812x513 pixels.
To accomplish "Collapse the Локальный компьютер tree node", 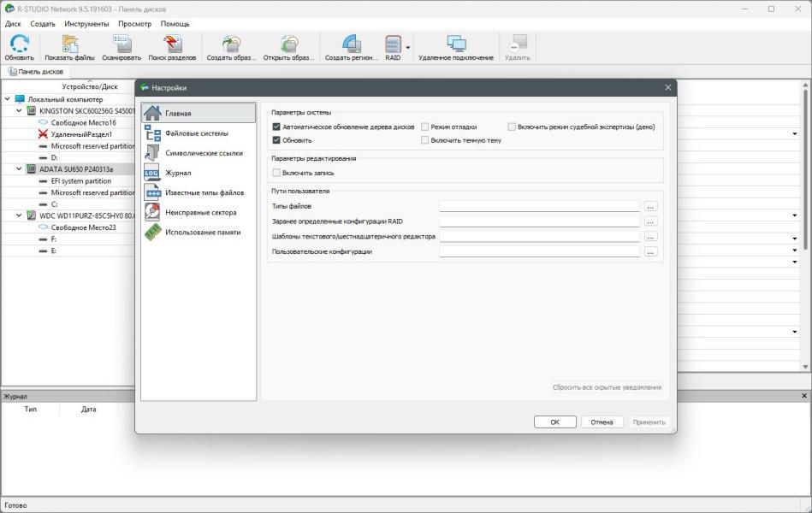I will pos(8,99).
